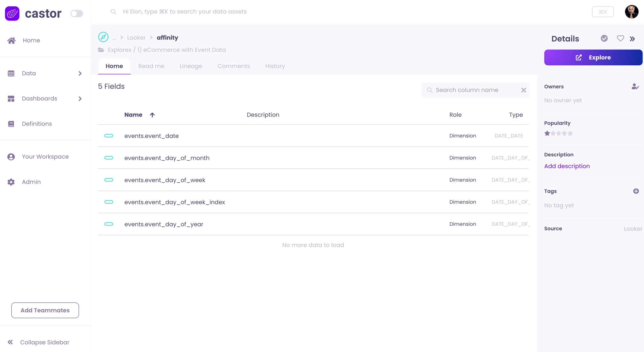Click the Collapse Sidebar double-arrow icon

[10, 342]
